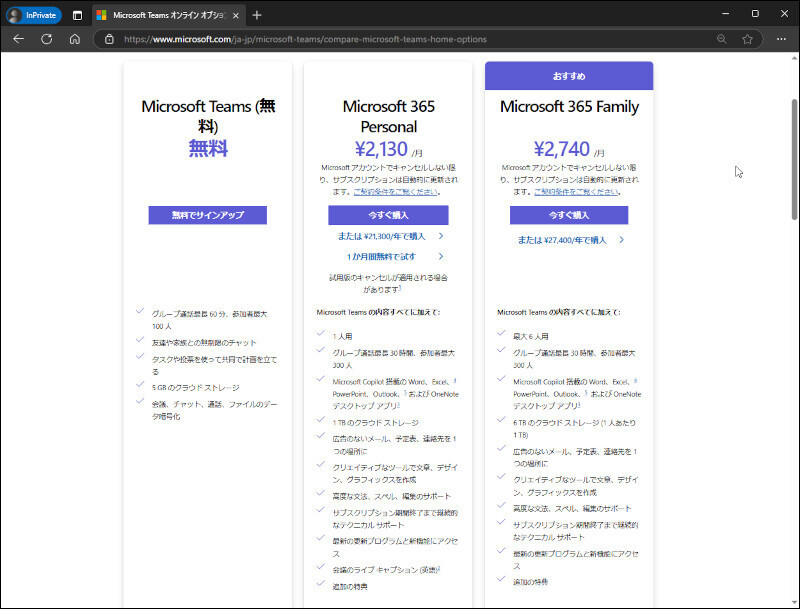The height and width of the screenshot is (609, 800).
Task: Click the ¥2,740 price text
Action: pyautogui.click(x=562, y=149)
